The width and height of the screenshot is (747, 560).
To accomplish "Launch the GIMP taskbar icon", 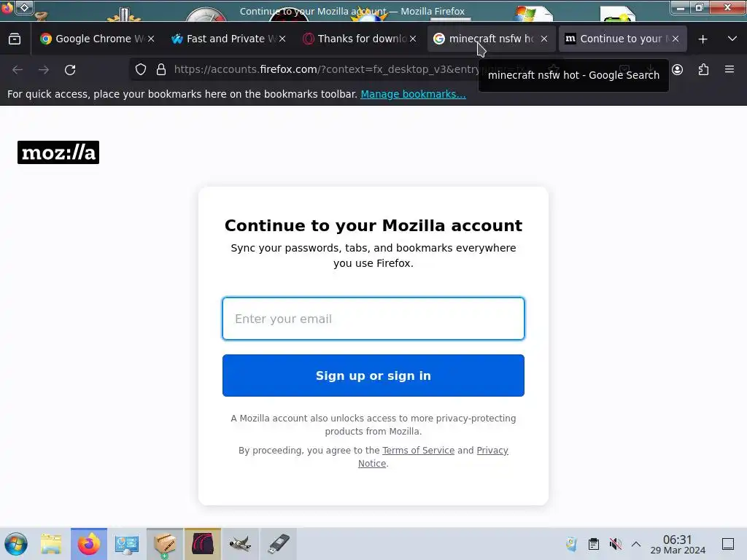I will [240, 544].
